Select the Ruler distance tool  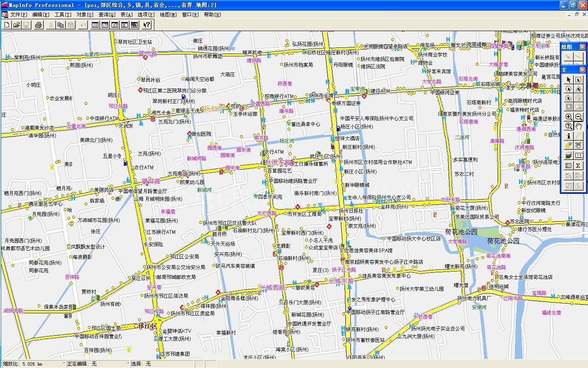(x=578, y=155)
